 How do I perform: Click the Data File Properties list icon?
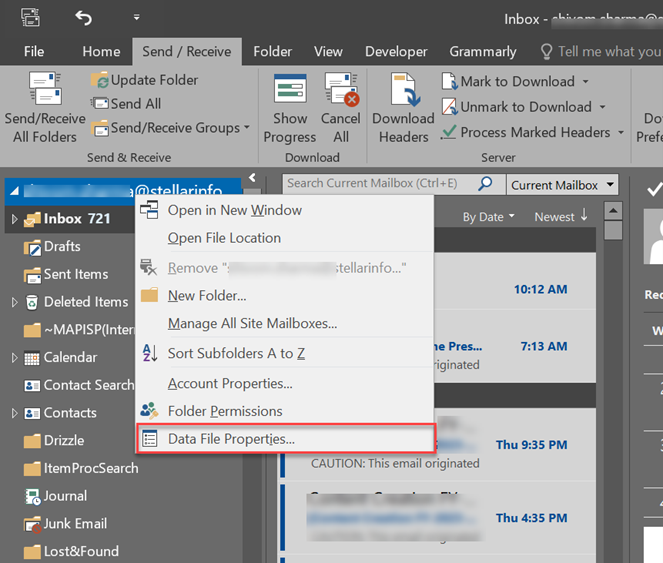[x=149, y=439]
